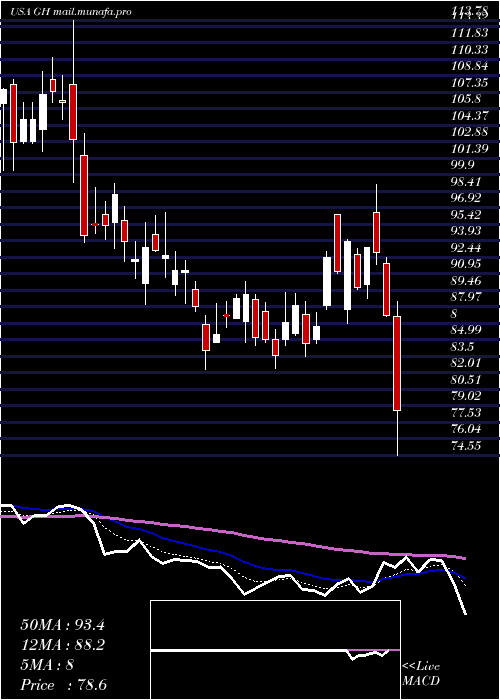Click the '50MA : 93.4' readout
Viewport: 500px width, 700px height.
pyautogui.click(x=63, y=625)
